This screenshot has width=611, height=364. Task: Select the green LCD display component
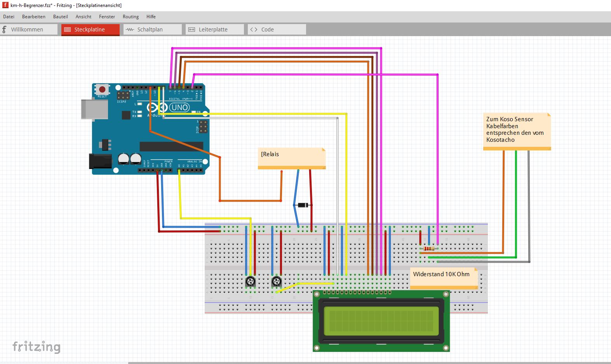coord(381,321)
